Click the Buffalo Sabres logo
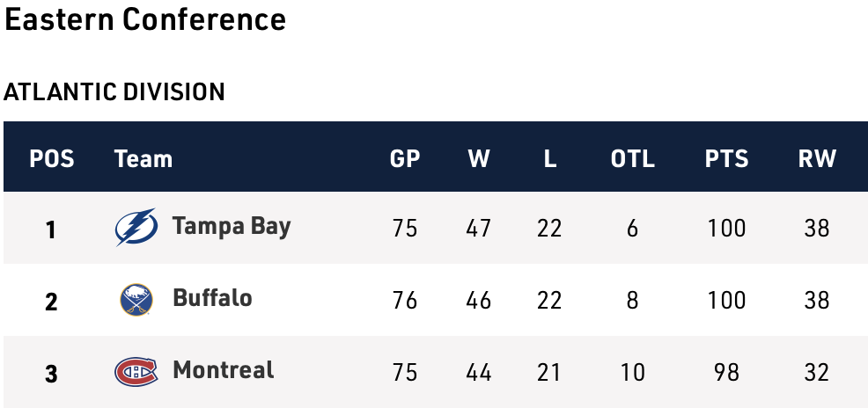This screenshot has height=408, width=868. (136, 300)
